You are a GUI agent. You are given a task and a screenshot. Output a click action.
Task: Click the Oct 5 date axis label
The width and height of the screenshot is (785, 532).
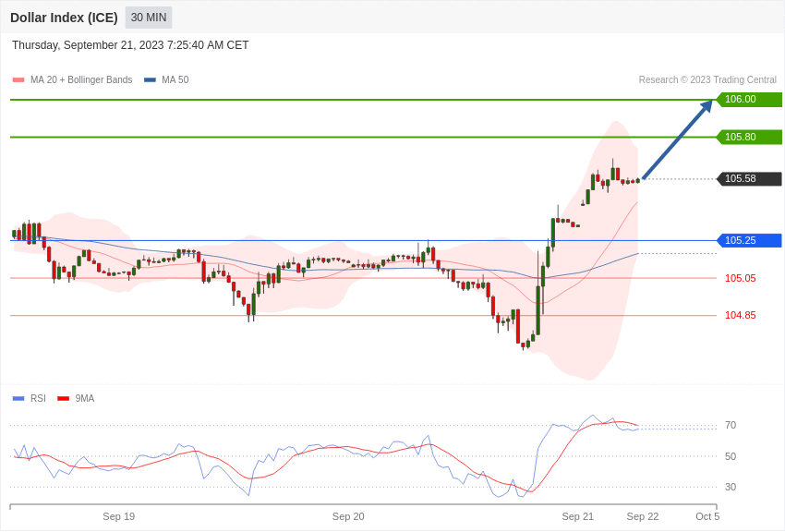[707, 516]
